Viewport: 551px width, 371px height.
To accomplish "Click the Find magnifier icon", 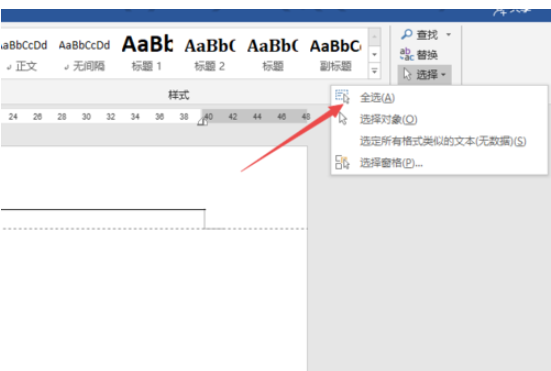I will click(407, 34).
